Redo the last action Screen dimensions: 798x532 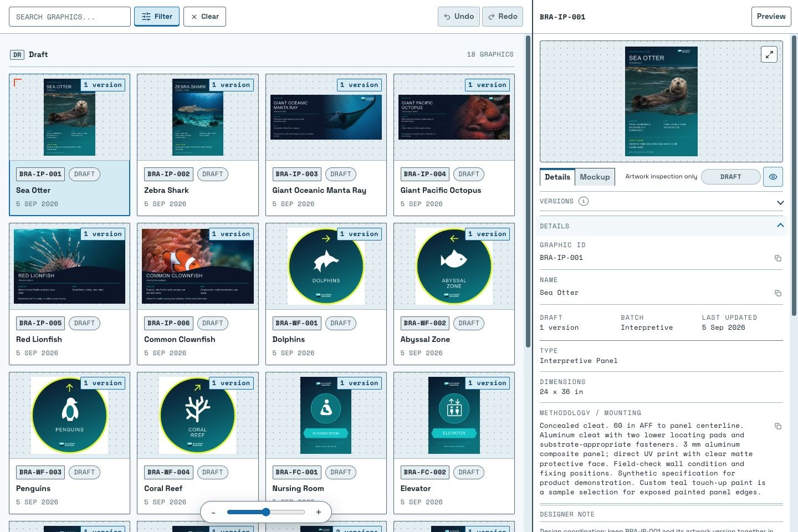(503, 17)
